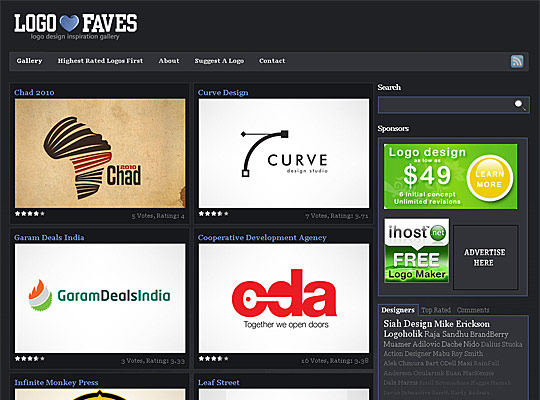Select designer Mike Erickson

462,324
